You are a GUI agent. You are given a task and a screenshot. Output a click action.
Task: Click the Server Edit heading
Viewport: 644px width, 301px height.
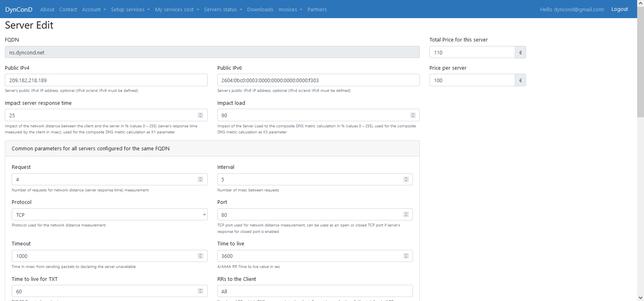tap(29, 25)
